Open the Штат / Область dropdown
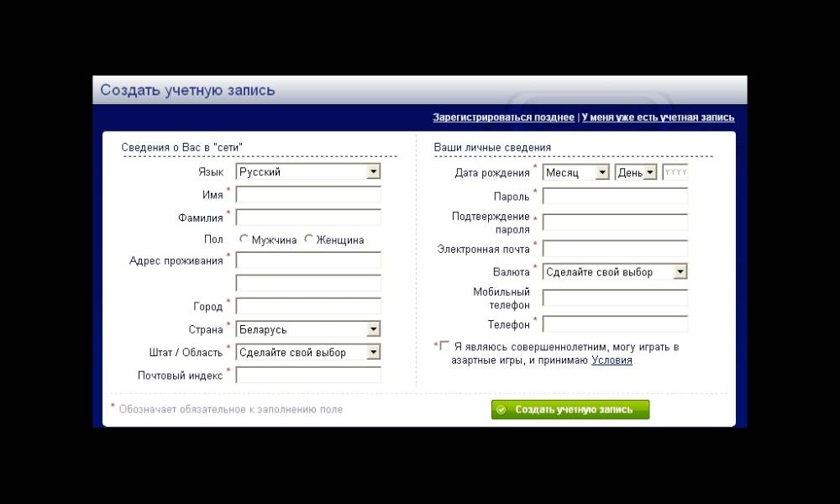The image size is (840, 504). 308,352
